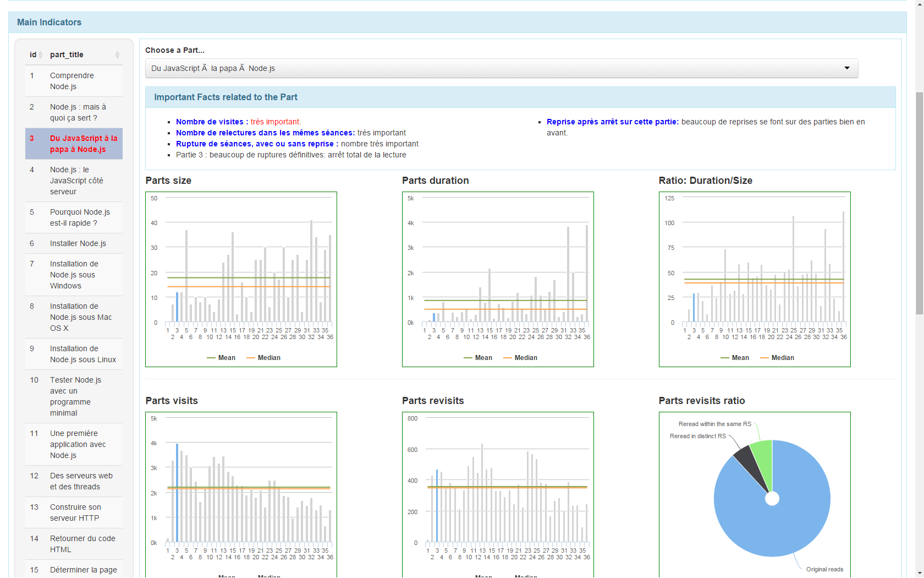Select row Une première application avec Node.js
Image resolution: width=924 pixels, height=578 pixels.
pyautogui.click(x=74, y=444)
